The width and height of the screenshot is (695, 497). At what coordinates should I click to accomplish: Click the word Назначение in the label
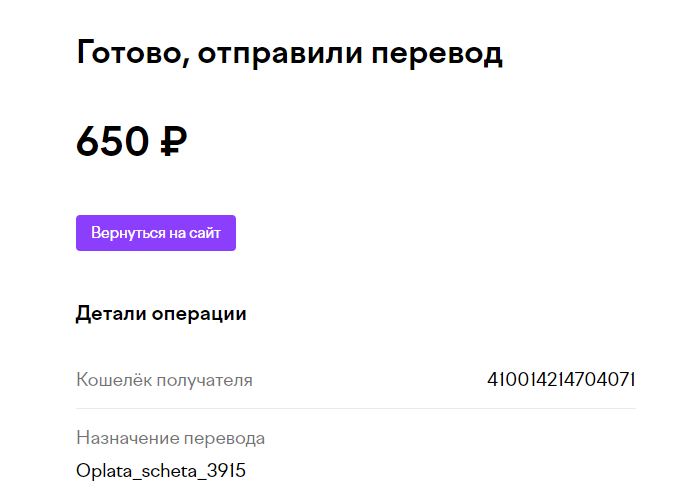pyautogui.click(x=128, y=438)
